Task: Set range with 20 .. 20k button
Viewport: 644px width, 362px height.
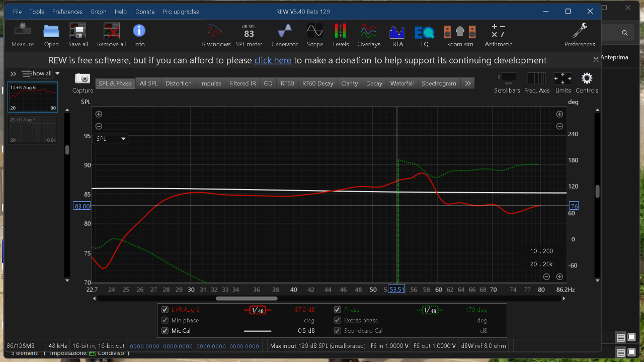Action: click(541, 264)
